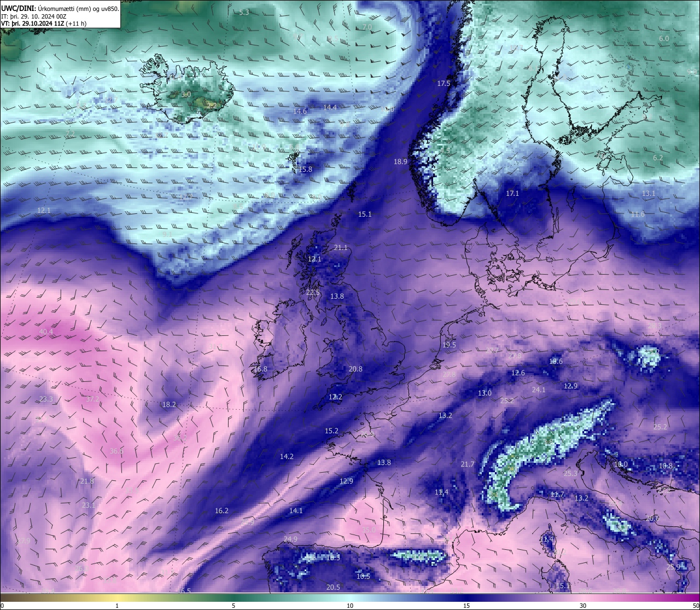Select the 20.5 value at bottom
Image resolution: width=700 pixels, height=610 pixels.
click(x=333, y=588)
